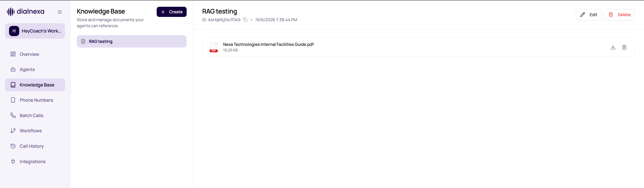The image size is (644, 188).
Task: Select Knowledge Base in the sidebar
Action: click(x=35, y=85)
